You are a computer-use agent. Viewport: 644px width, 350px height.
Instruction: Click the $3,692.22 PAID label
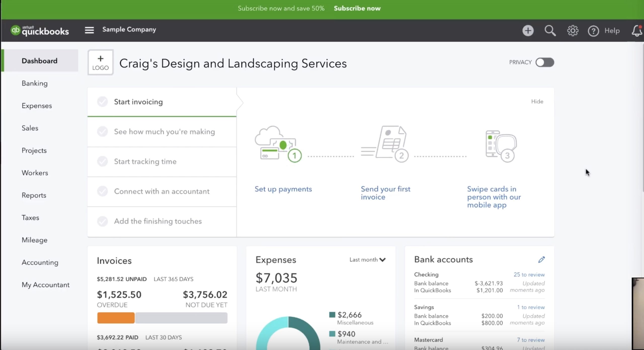click(117, 337)
